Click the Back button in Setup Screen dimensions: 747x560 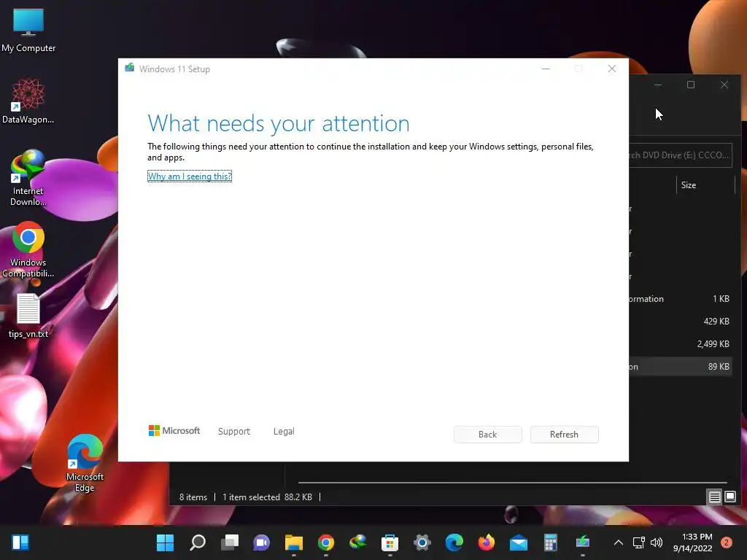coord(487,435)
